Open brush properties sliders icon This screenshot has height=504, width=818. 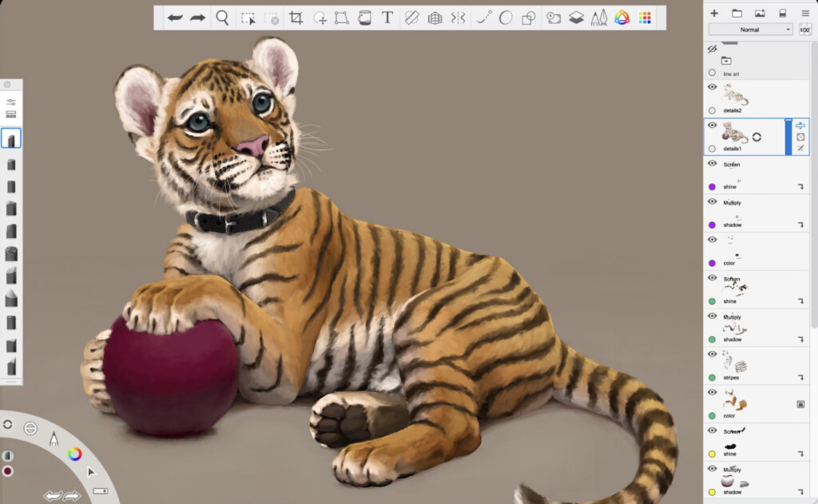pyautogui.click(x=11, y=102)
